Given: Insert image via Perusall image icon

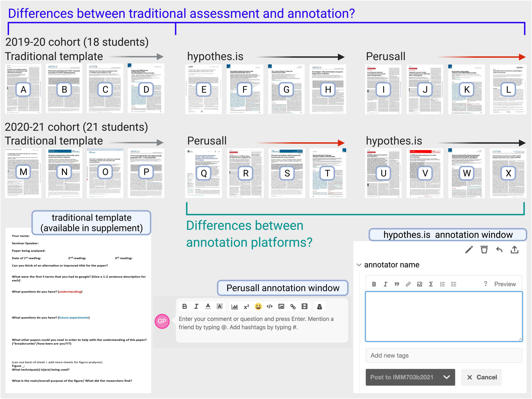Looking at the screenshot, I should (x=281, y=306).
